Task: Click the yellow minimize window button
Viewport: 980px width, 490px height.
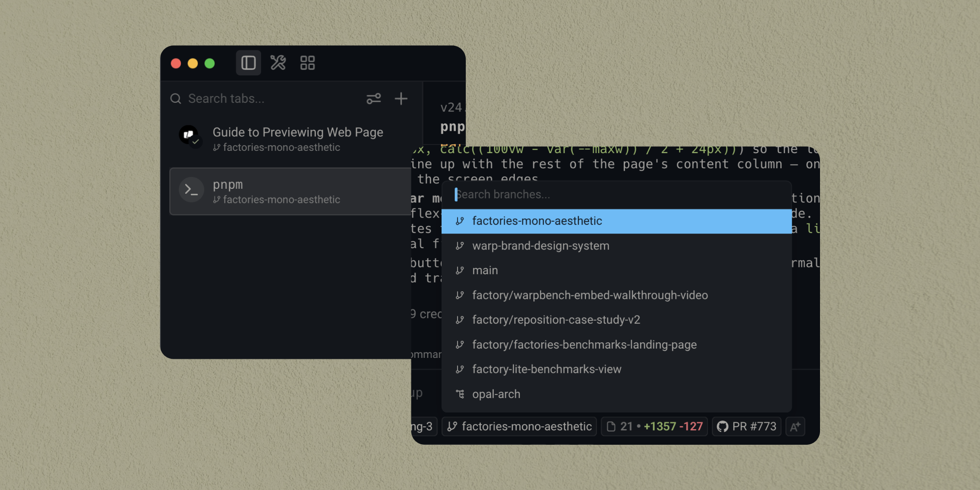Action: pyautogui.click(x=193, y=63)
